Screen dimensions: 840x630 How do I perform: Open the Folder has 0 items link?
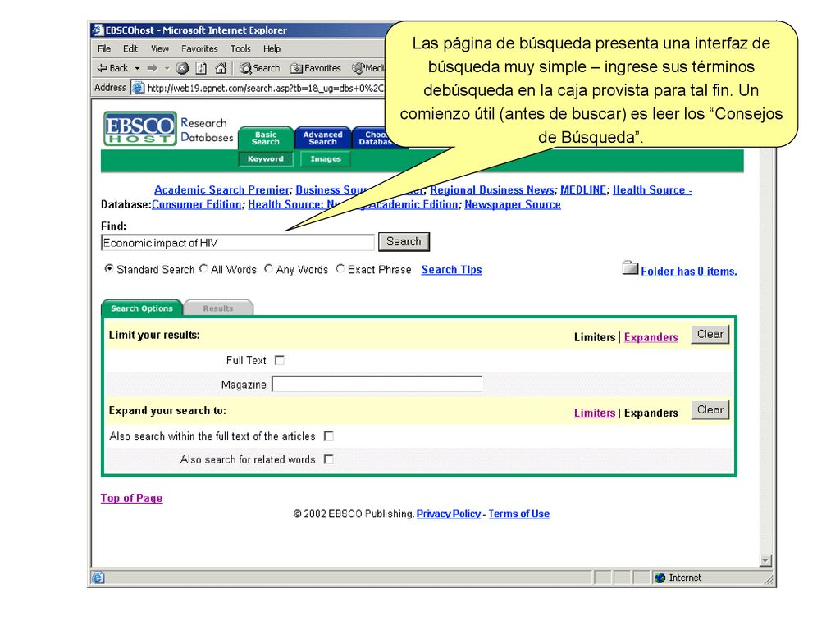(689, 271)
